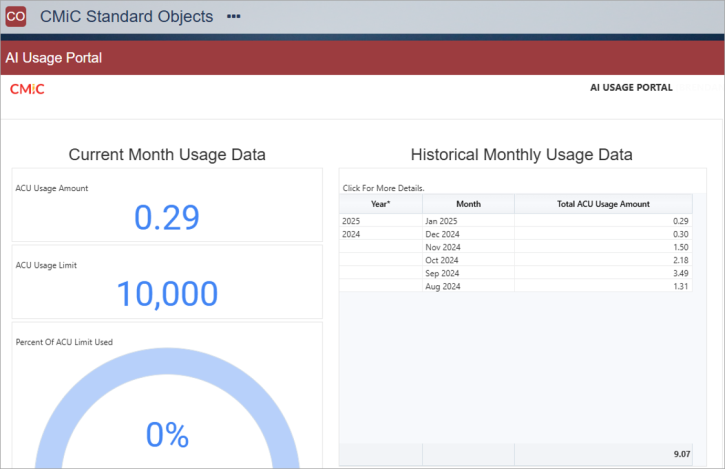Click the ACU Usage Limit card label

(46, 265)
